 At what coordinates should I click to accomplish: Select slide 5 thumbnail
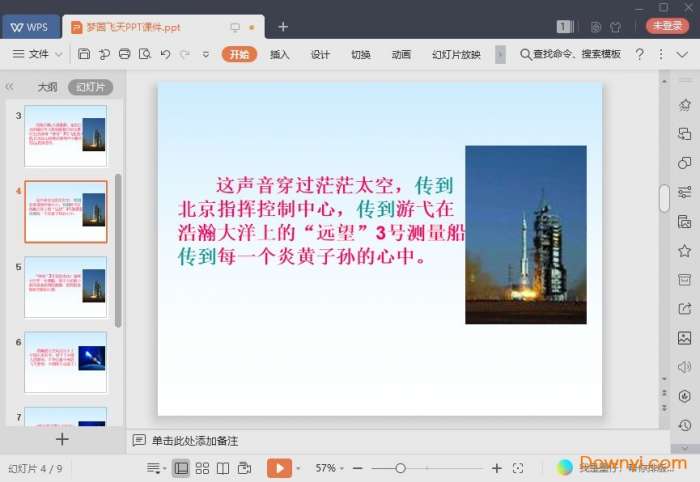coord(66,287)
